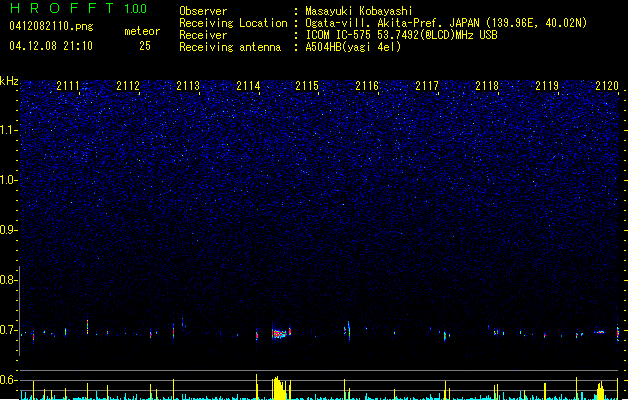Click the 2116 time axis marker
629x400 pixels.
click(x=367, y=85)
